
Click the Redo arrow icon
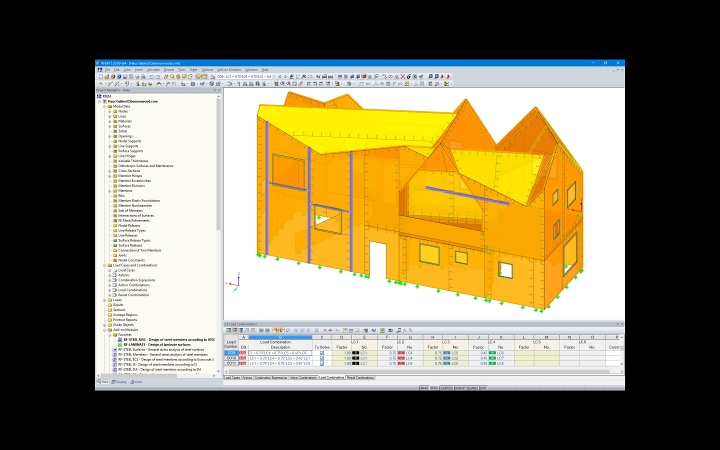pos(158,77)
